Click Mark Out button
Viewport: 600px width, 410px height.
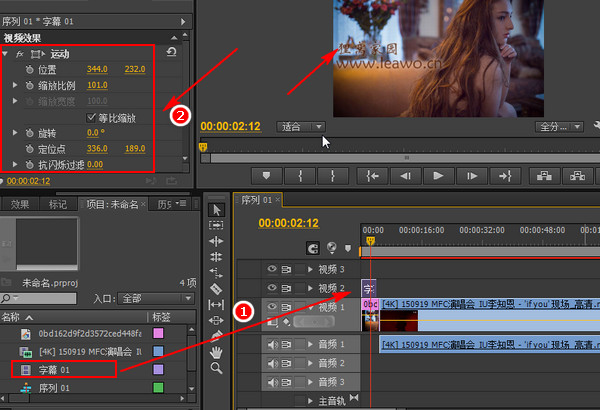tap(333, 176)
